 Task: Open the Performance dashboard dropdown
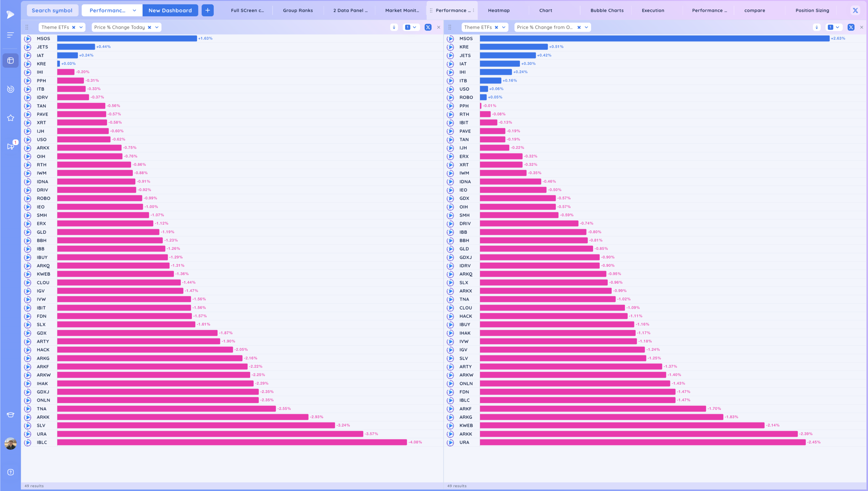(134, 10)
